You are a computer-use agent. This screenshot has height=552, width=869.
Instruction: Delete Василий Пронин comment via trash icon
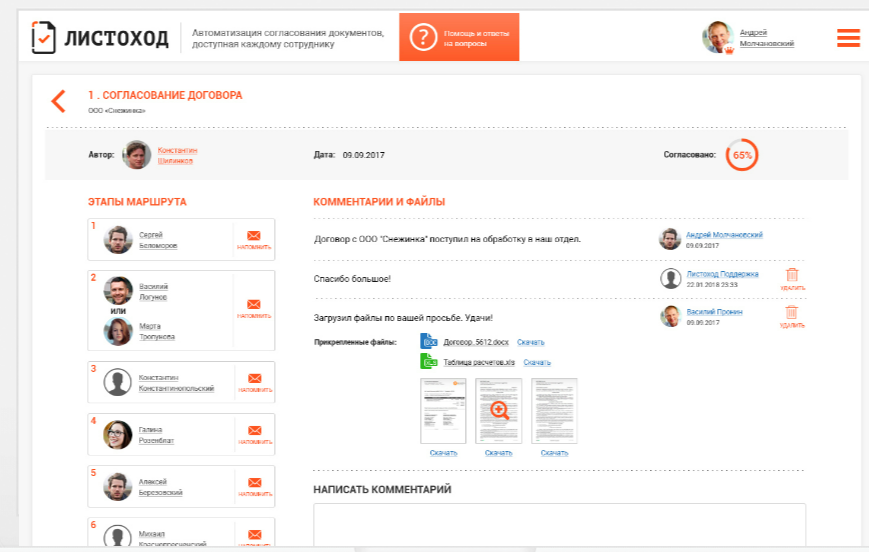click(792, 312)
